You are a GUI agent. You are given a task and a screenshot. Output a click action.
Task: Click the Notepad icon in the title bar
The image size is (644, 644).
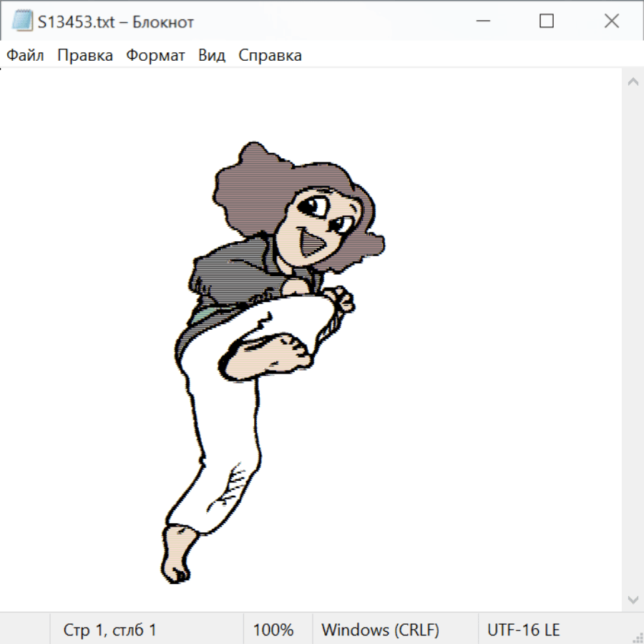(x=22, y=21)
